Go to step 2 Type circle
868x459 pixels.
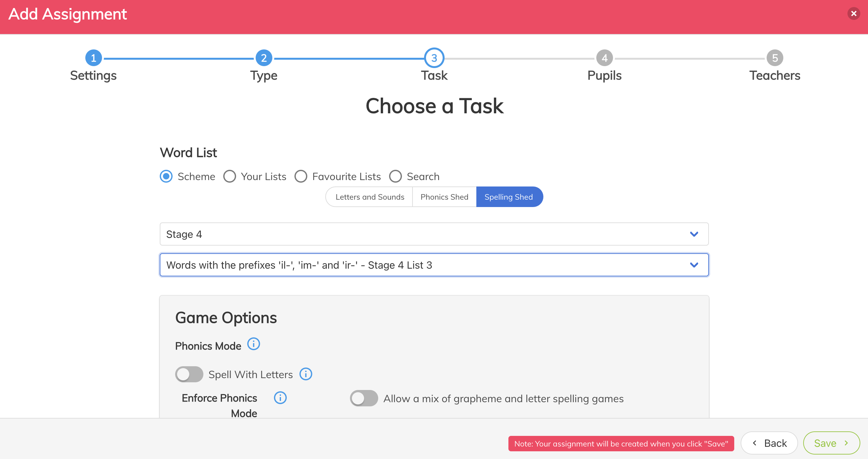[x=264, y=58]
